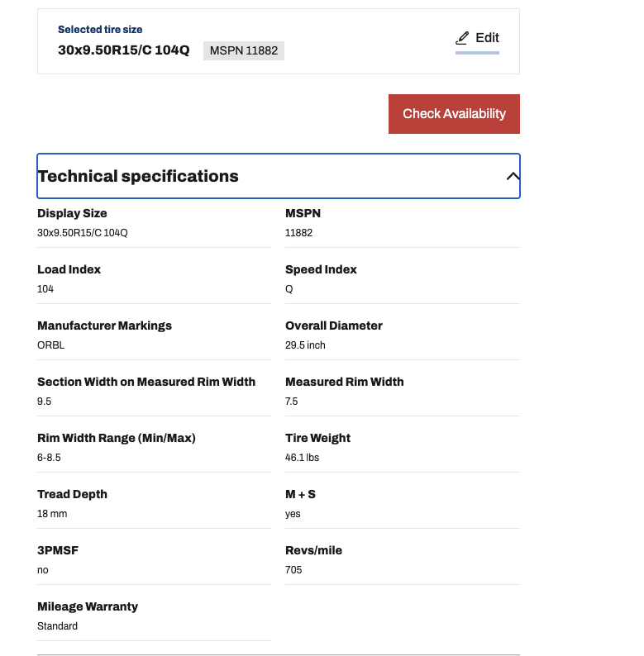Click the pencil icon beside Edit

(x=462, y=38)
